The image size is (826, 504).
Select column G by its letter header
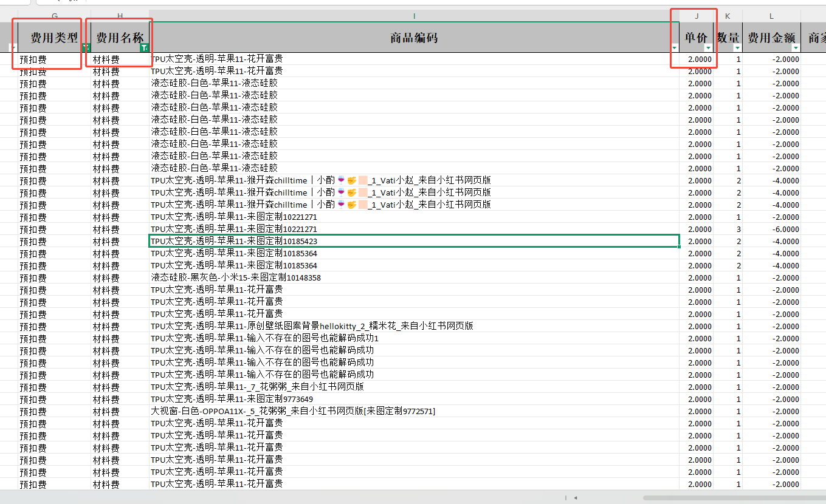pyautogui.click(x=55, y=16)
